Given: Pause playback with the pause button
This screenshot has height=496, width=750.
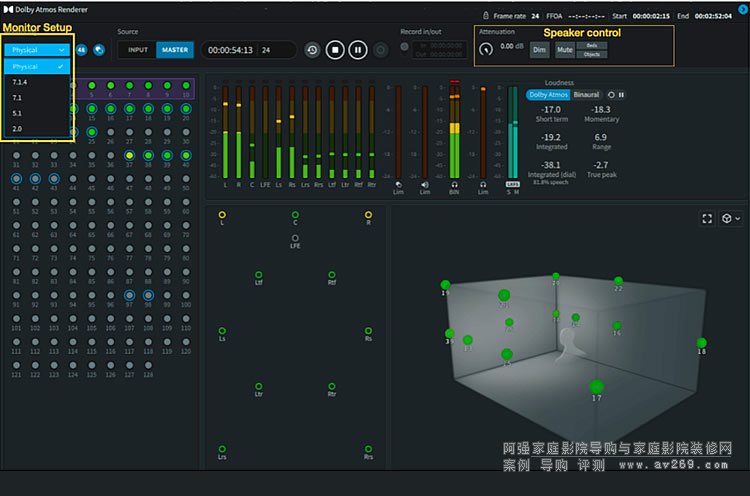Looking at the screenshot, I should pos(358,50).
